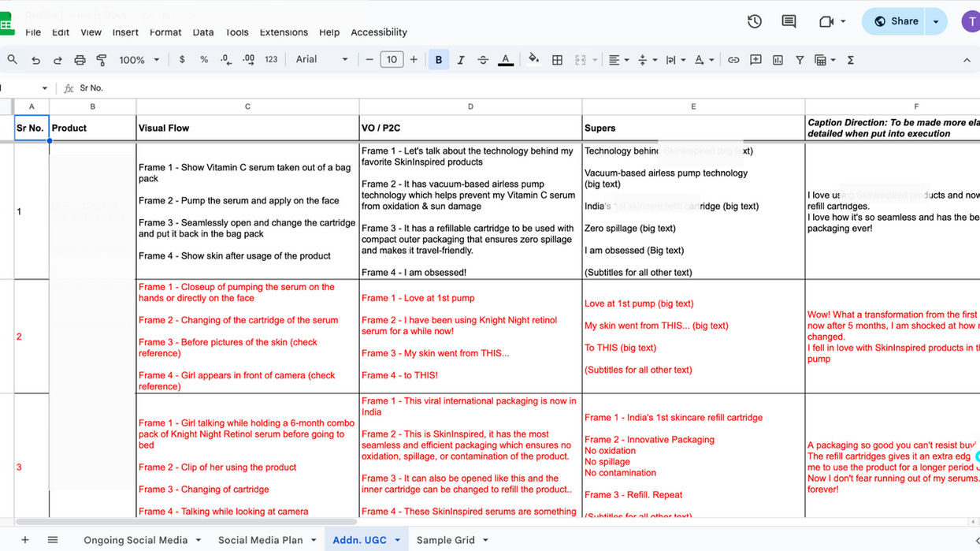Toggle strikethrough formatting
Viewport: 980px width, 551px height.
[483, 60]
